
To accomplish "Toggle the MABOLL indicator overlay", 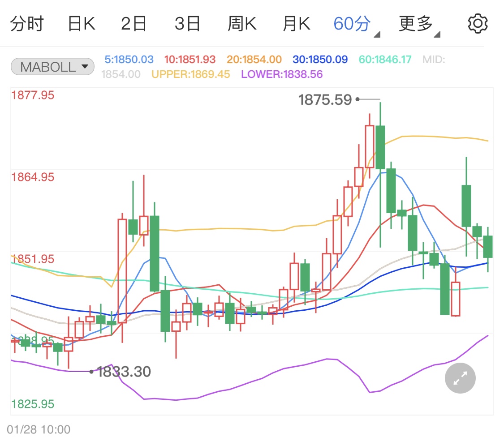I will pyautogui.click(x=47, y=66).
